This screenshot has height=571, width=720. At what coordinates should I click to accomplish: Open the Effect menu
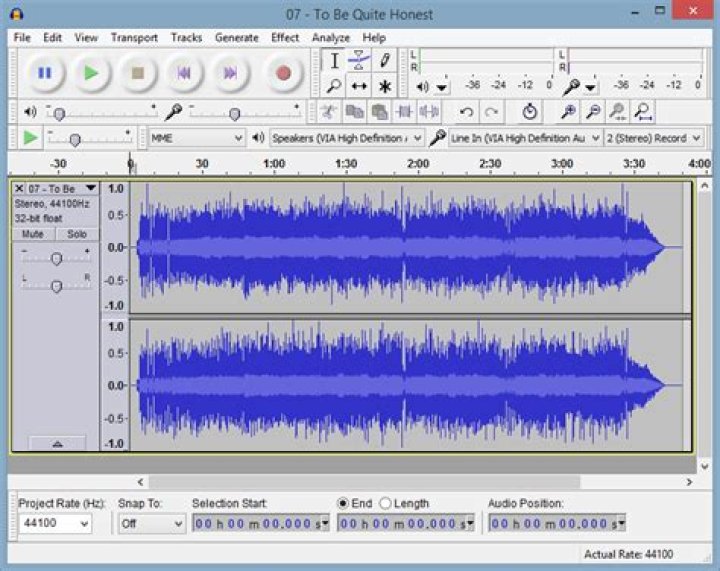(x=285, y=38)
